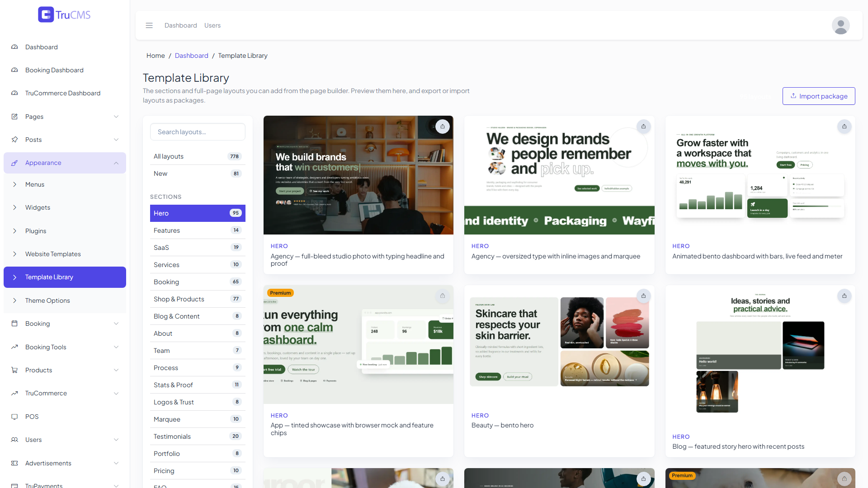Select the Testimonials section filter
The image size is (868, 488).
coord(198,436)
